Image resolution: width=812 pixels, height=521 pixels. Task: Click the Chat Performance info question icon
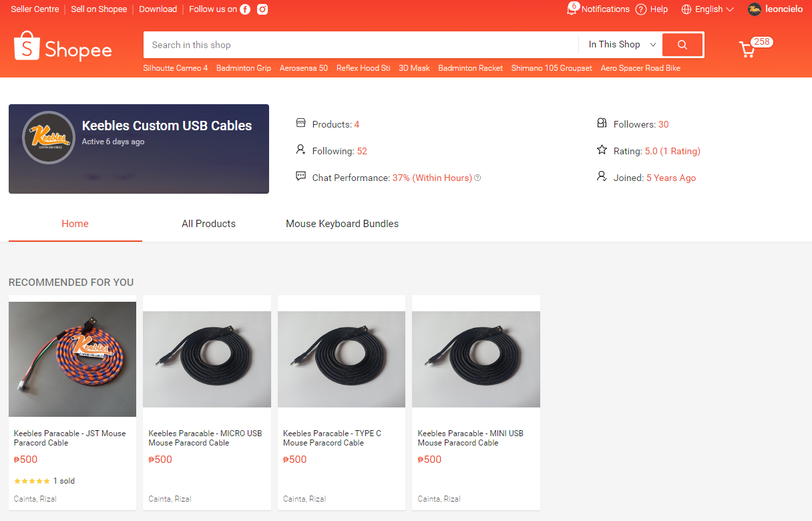click(x=477, y=178)
